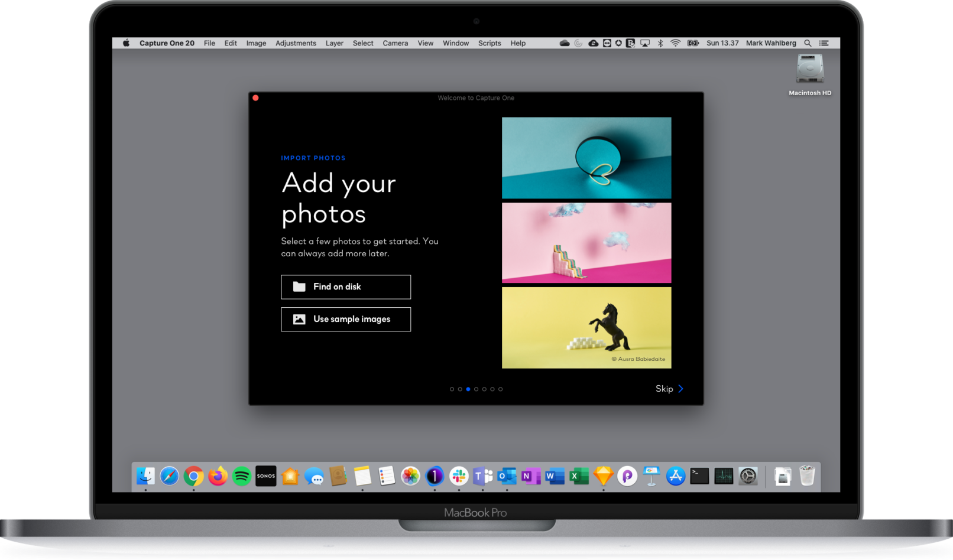Open the Camera menu

tap(395, 43)
